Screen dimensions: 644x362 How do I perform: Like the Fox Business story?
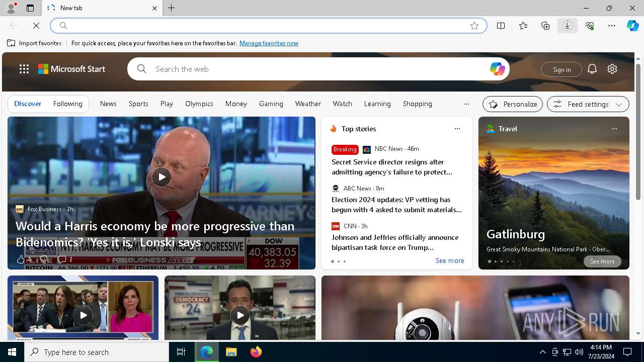click(23, 259)
